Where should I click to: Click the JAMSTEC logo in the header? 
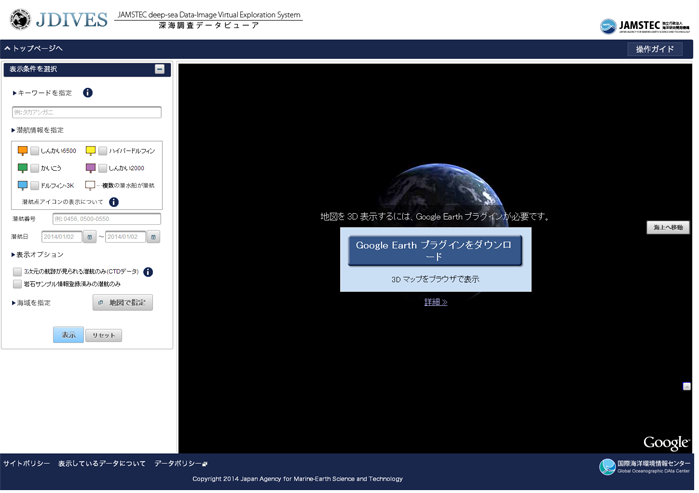[x=645, y=26]
